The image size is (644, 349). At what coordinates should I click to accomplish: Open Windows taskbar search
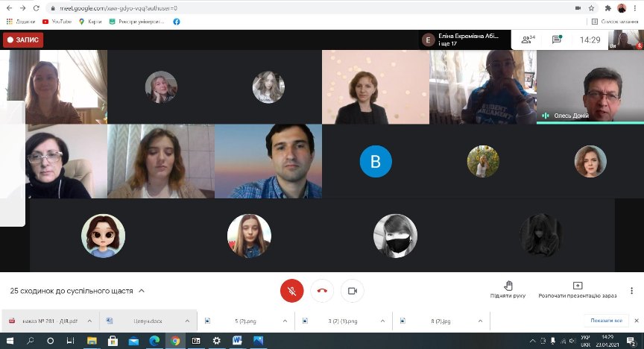[x=31, y=341]
